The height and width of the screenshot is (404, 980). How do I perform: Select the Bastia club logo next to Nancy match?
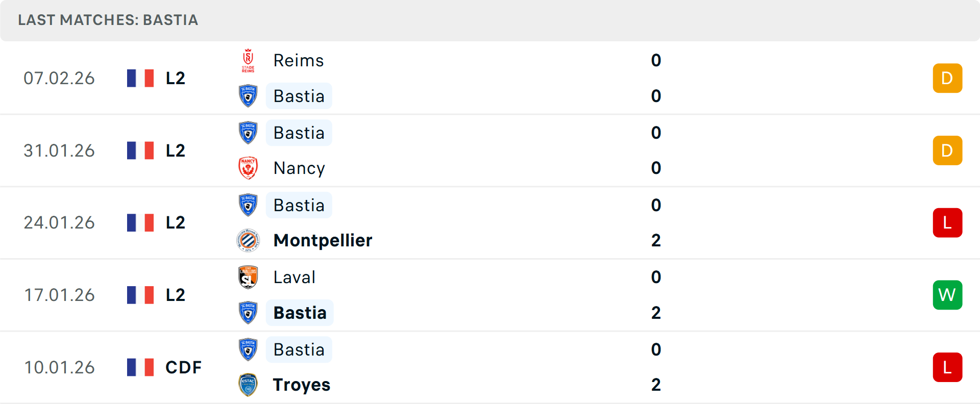pos(248,132)
